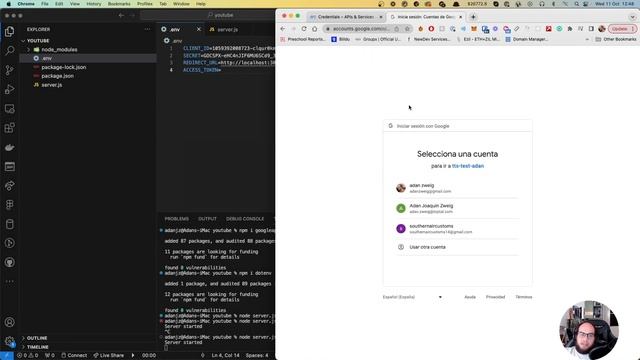Start Live Share from status bar

coord(109,355)
